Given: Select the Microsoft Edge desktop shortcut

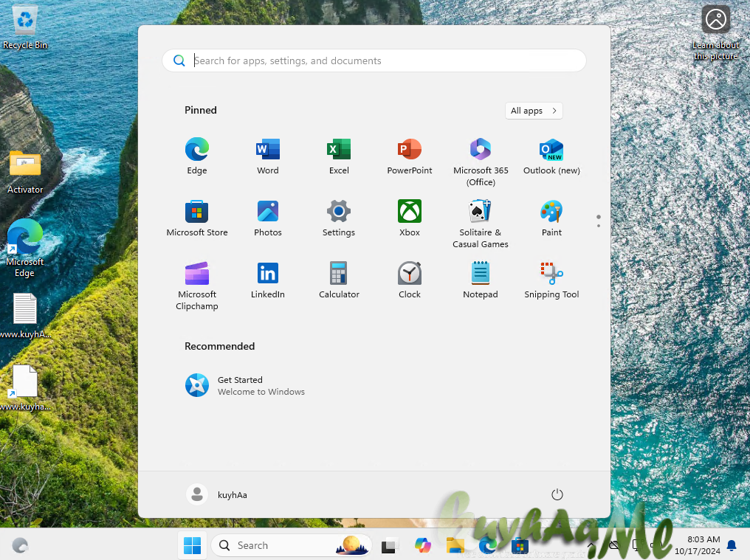Looking at the screenshot, I should coord(25,248).
